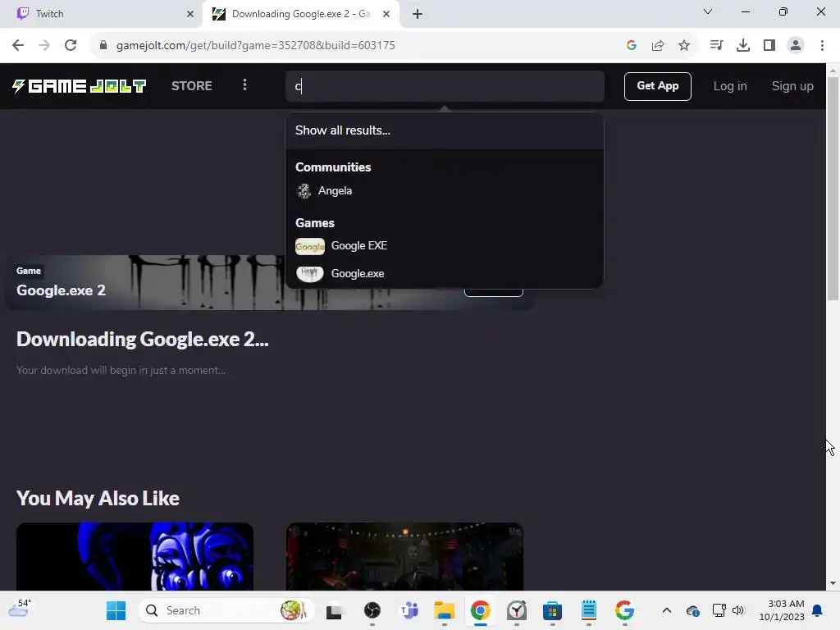840x630 pixels.
Task: Open the notifications bell
Action: [818, 610]
